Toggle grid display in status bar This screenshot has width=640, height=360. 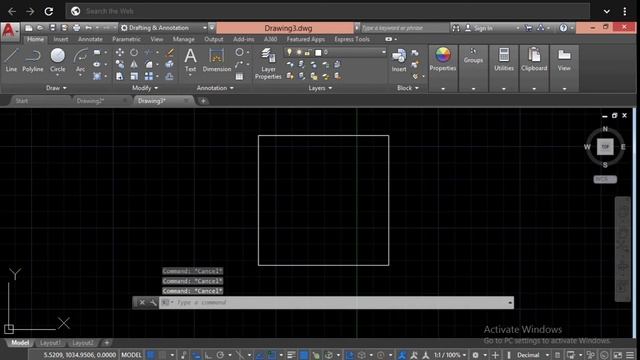pos(151,355)
